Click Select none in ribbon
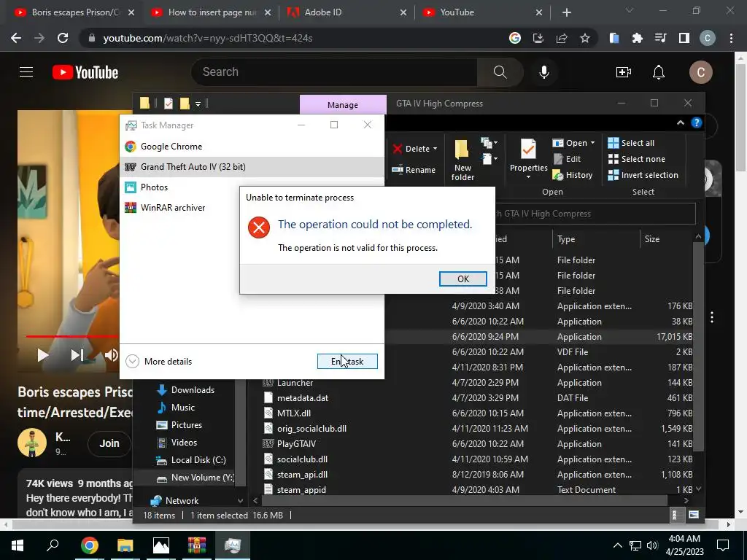 (x=636, y=159)
